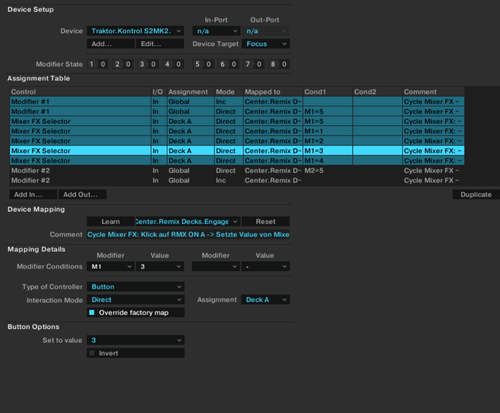Viewport: 500px width, 413px height.
Task: Toggle the Invert checkbox
Action: click(x=92, y=353)
